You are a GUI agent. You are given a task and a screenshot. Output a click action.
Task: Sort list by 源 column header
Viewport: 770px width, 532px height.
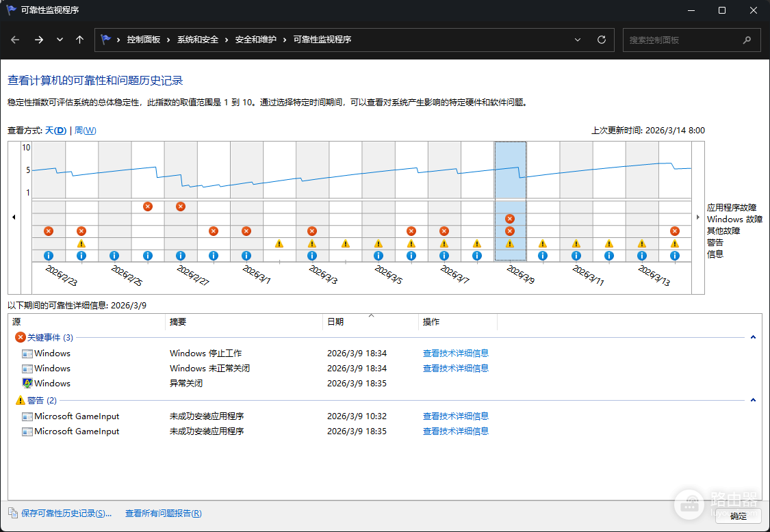(x=86, y=322)
